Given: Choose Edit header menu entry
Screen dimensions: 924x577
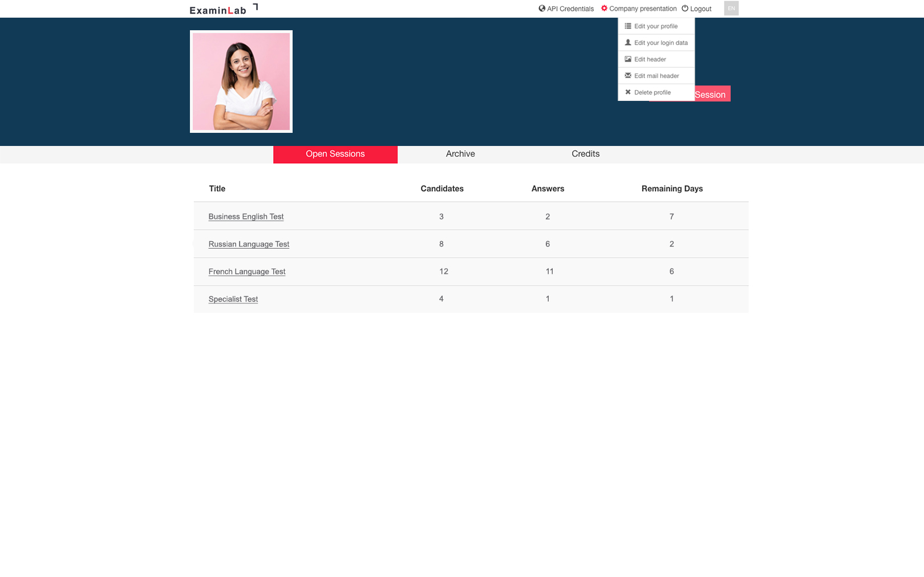Looking at the screenshot, I should (x=656, y=59).
